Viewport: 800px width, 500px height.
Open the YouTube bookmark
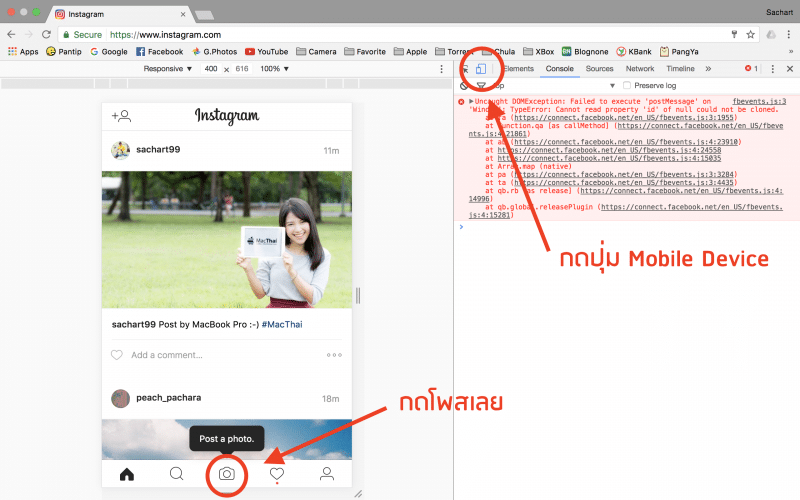tap(267, 52)
